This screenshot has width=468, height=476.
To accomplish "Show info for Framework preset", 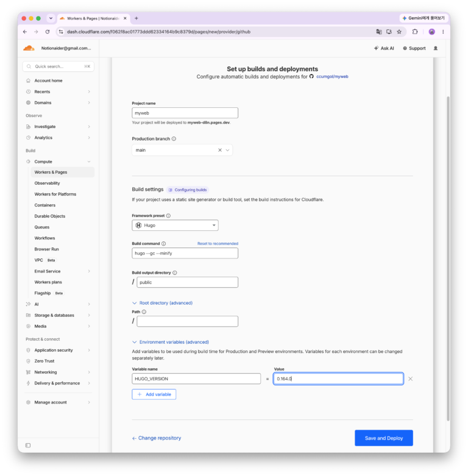I will (x=168, y=216).
